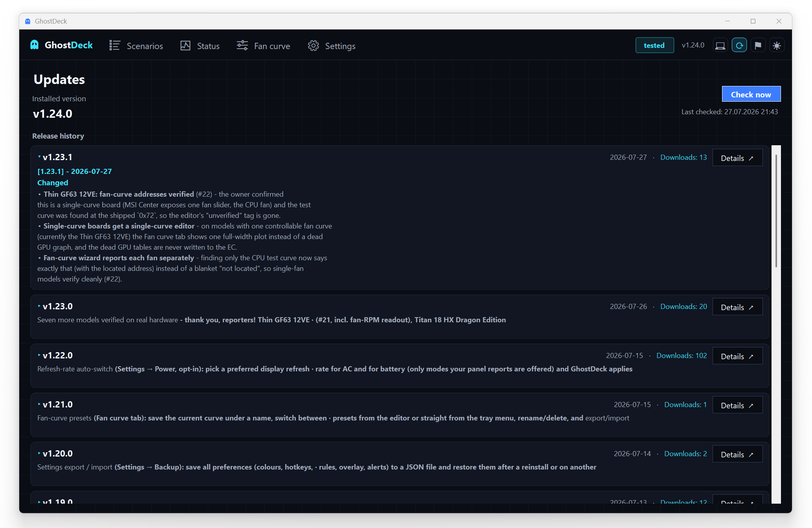Click the 2026-07-26 date of v1.23.0
Image resolution: width=812 pixels, height=528 pixels.
point(628,307)
